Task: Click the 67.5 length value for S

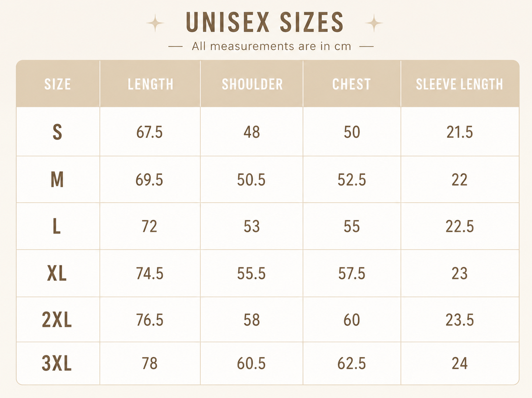Action: 149,132
